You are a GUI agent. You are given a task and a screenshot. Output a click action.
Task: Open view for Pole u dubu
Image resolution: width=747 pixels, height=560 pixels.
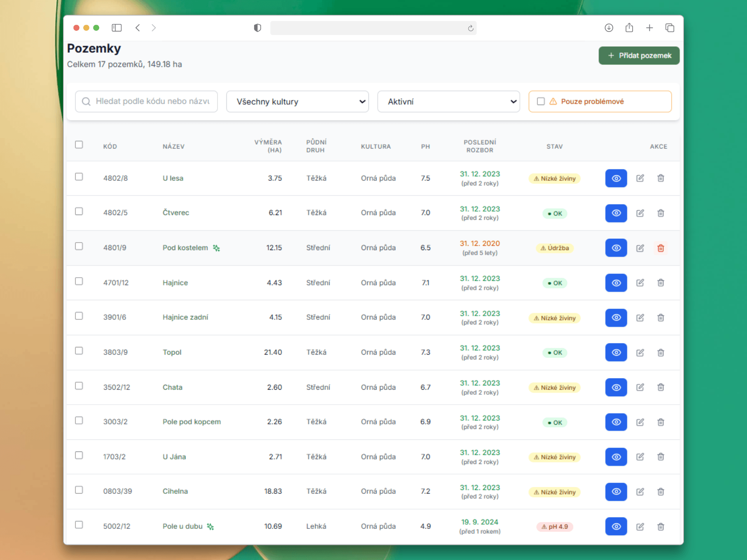tap(616, 527)
